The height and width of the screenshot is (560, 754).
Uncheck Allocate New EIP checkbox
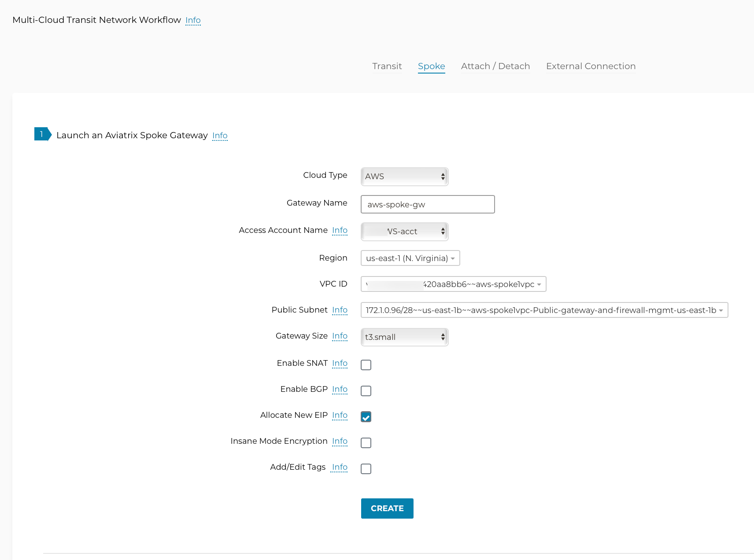click(366, 417)
